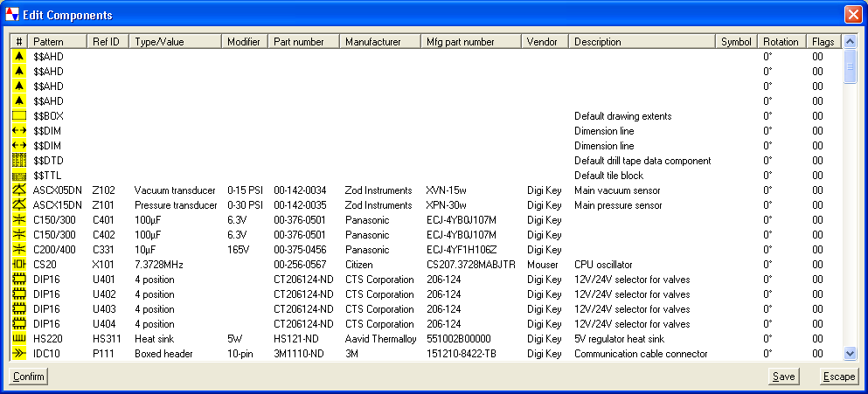Click the $$TTL title block icon
The height and width of the screenshot is (394, 868).
click(x=19, y=176)
